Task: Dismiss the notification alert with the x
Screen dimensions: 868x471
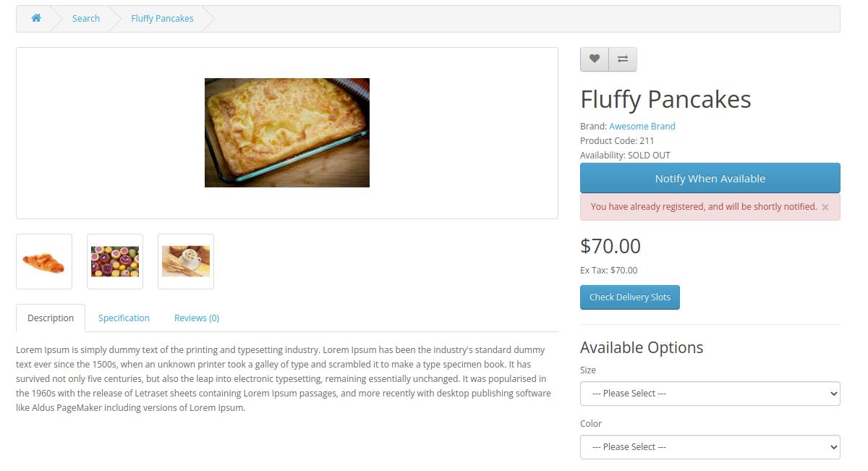Action: (x=825, y=206)
